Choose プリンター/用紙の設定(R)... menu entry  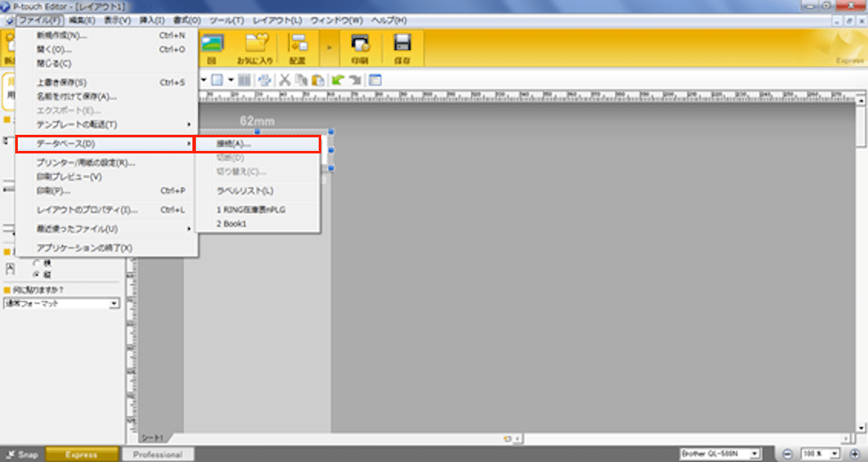tap(107, 163)
